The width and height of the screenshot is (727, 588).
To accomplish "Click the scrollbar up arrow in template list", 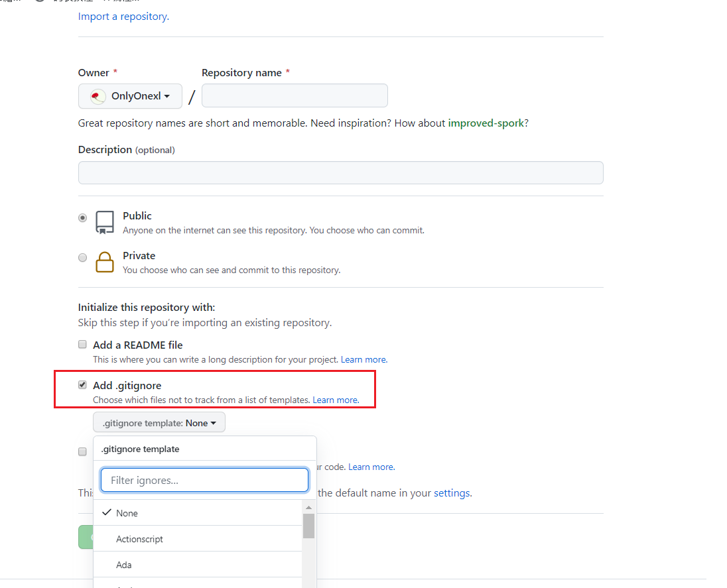I will (x=309, y=508).
